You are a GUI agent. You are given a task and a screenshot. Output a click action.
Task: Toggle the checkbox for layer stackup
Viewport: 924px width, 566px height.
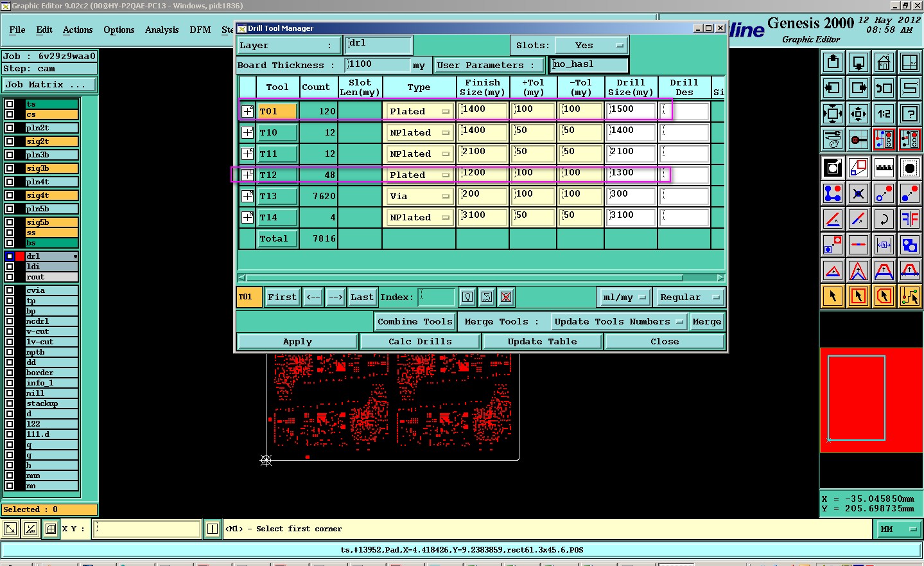10,403
